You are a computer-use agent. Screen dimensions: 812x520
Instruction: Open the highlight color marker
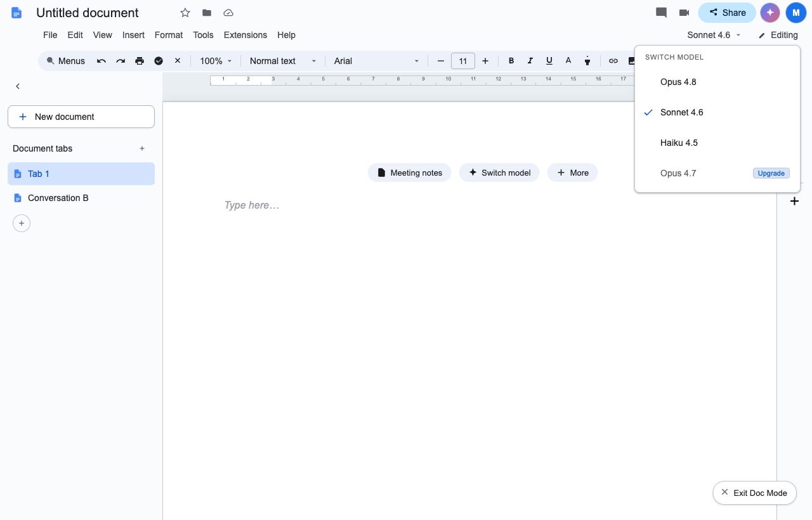(x=587, y=61)
